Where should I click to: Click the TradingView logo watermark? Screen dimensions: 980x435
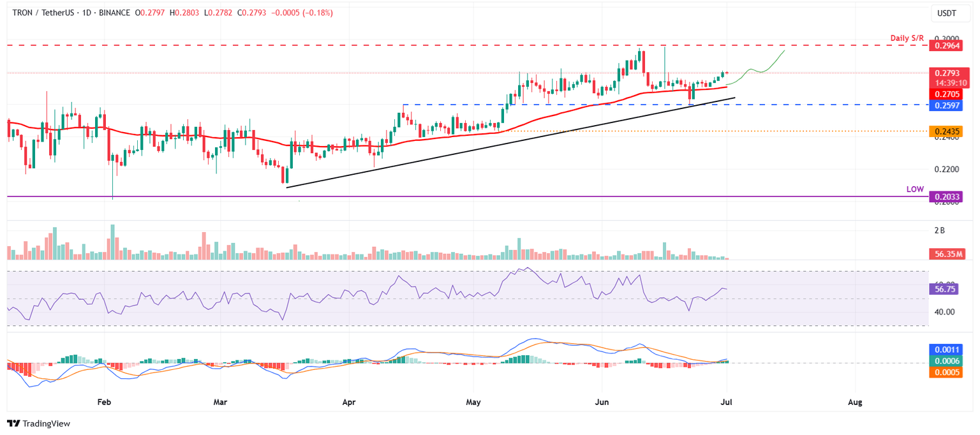(40, 424)
